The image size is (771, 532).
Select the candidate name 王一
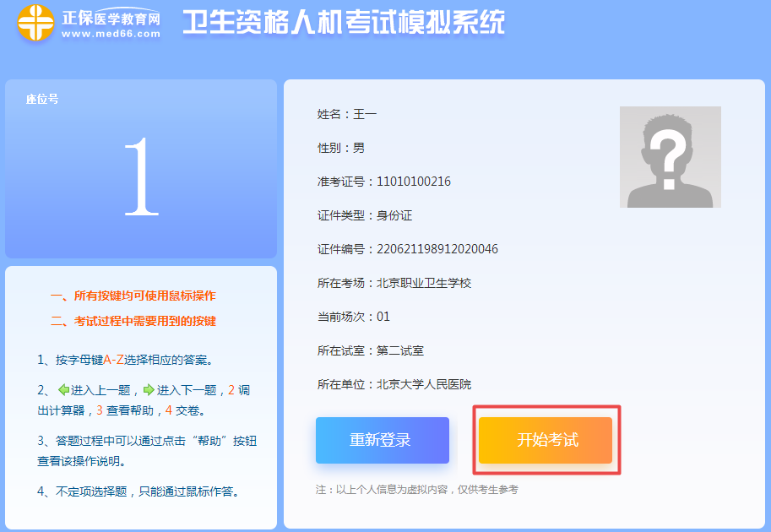(363, 113)
